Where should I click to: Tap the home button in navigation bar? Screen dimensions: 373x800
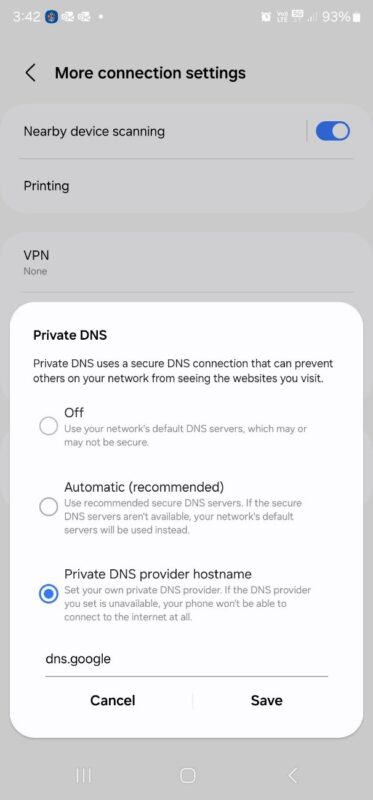(187, 776)
